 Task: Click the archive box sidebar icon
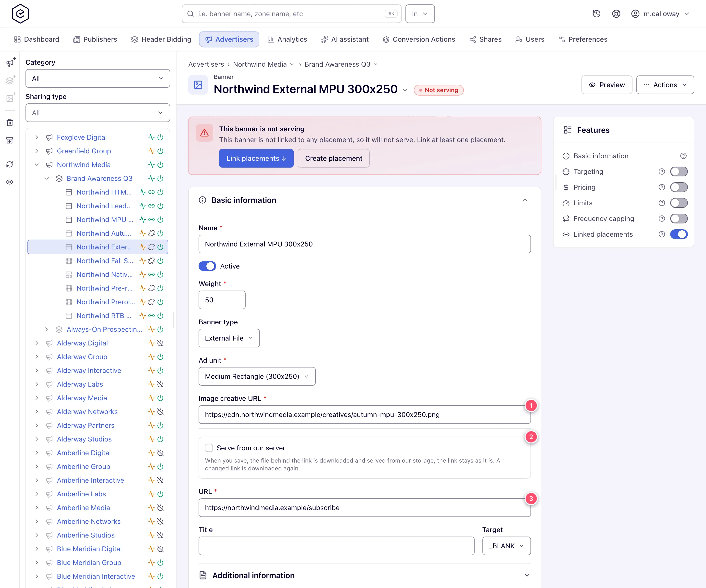tap(10, 140)
